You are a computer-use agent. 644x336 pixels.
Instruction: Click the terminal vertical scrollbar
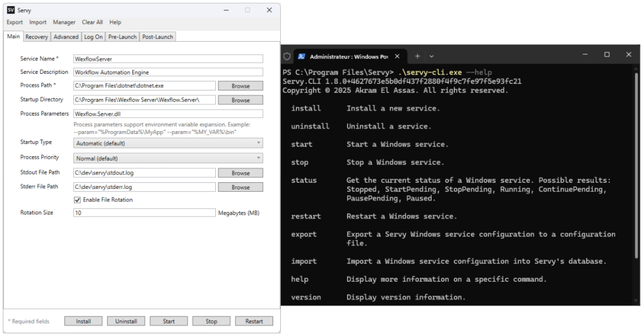[636, 166]
